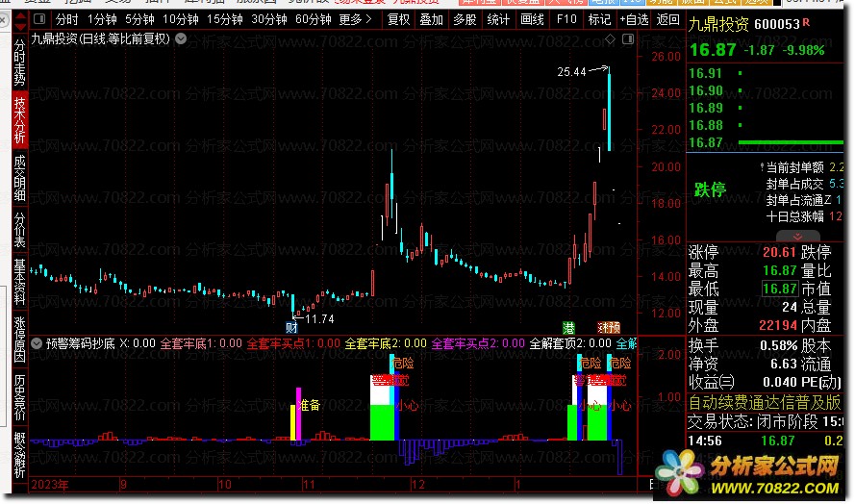Expand the order info chevron below 十日总涨幅
The height and width of the screenshot is (504, 855).
pos(797,237)
